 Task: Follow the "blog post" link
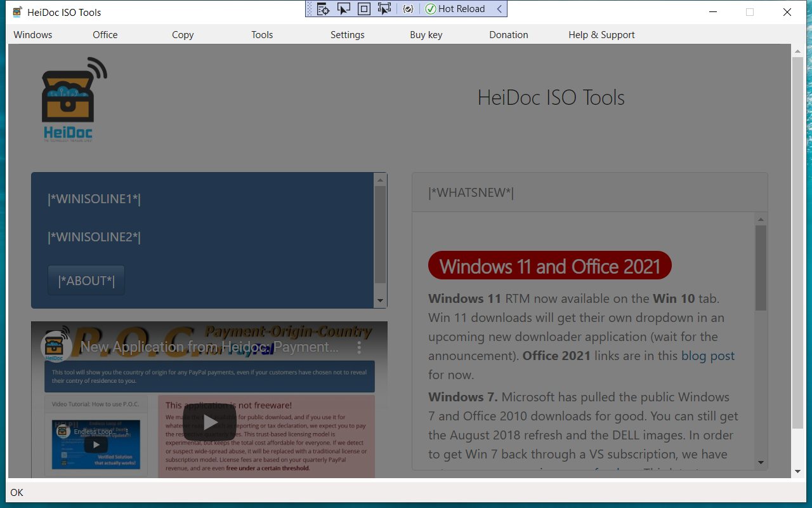point(707,356)
